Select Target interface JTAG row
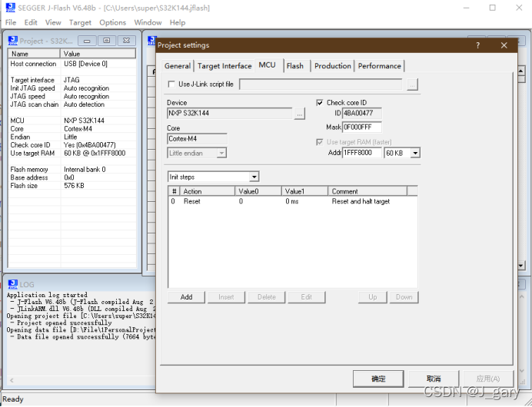This screenshot has width=532, height=407. [x=72, y=80]
